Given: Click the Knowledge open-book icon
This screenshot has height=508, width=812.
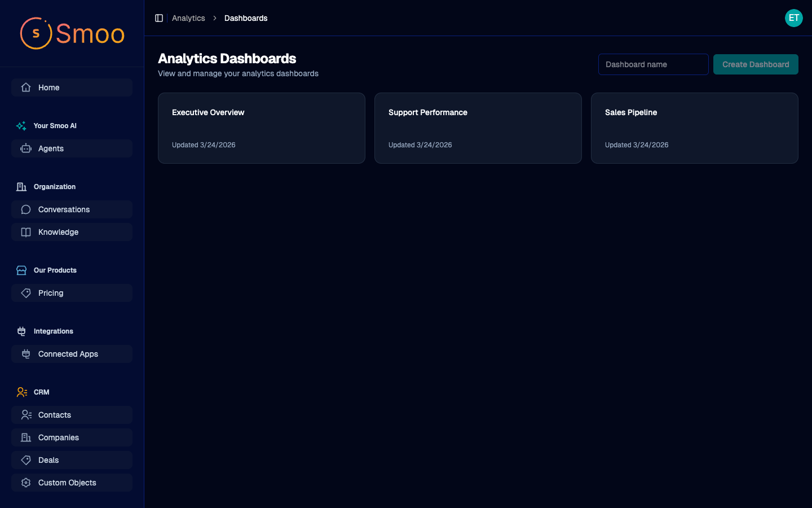Looking at the screenshot, I should 25,232.
